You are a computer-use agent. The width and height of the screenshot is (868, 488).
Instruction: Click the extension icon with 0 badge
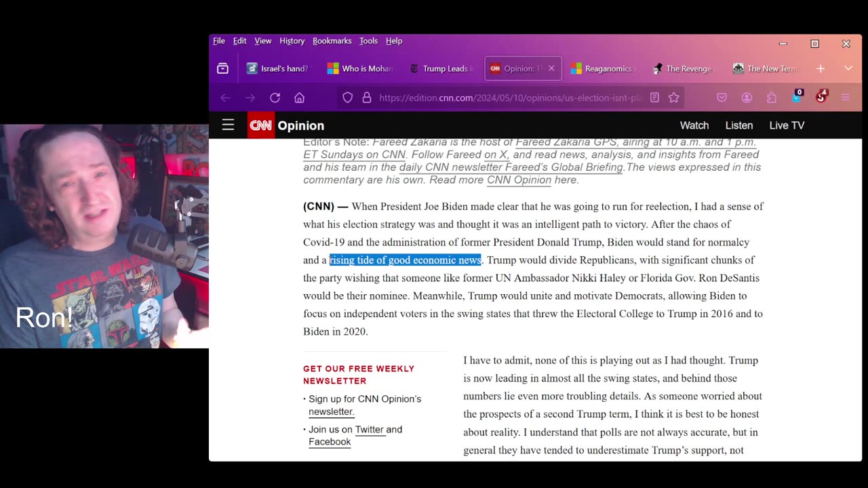click(x=796, y=96)
